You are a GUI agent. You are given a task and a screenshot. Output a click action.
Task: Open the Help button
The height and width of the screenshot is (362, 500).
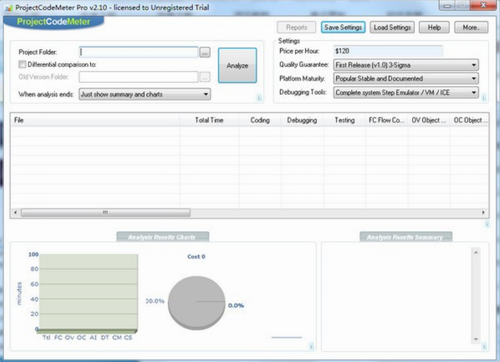click(x=434, y=27)
